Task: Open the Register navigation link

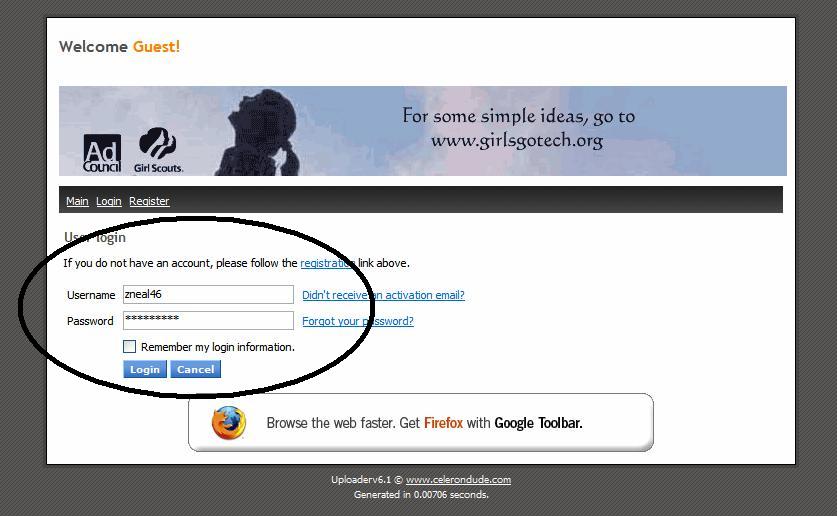Action: [149, 201]
